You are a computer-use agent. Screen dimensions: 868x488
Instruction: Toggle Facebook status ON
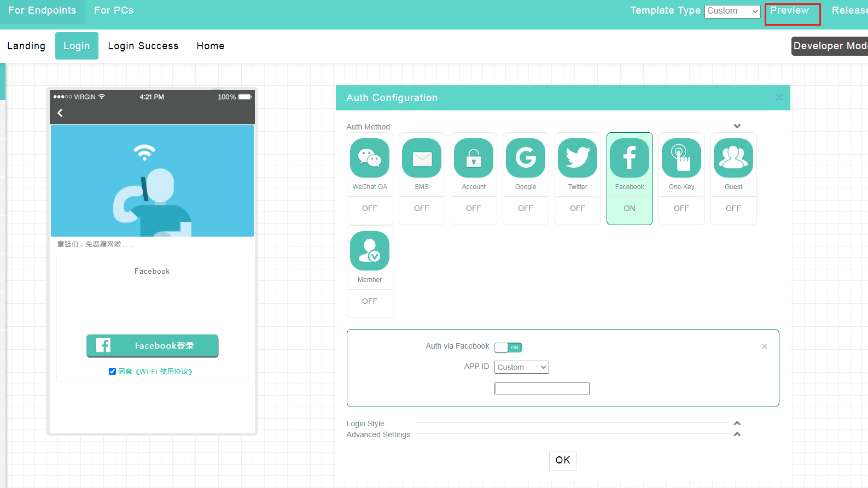click(x=630, y=208)
